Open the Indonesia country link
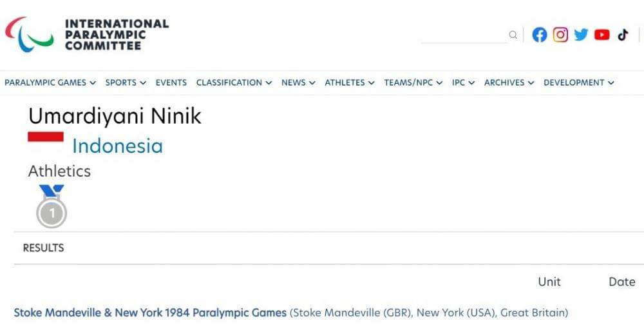The width and height of the screenshot is (644, 334). point(117,146)
